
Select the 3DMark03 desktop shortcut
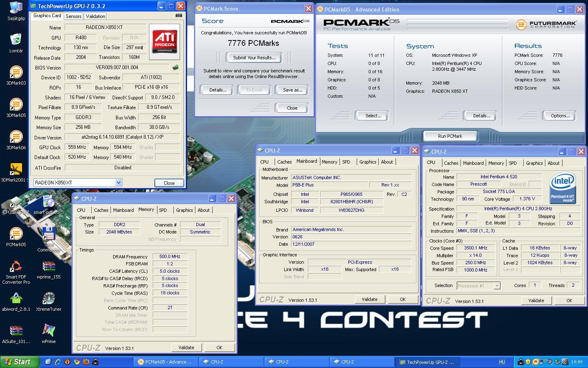[x=16, y=75]
